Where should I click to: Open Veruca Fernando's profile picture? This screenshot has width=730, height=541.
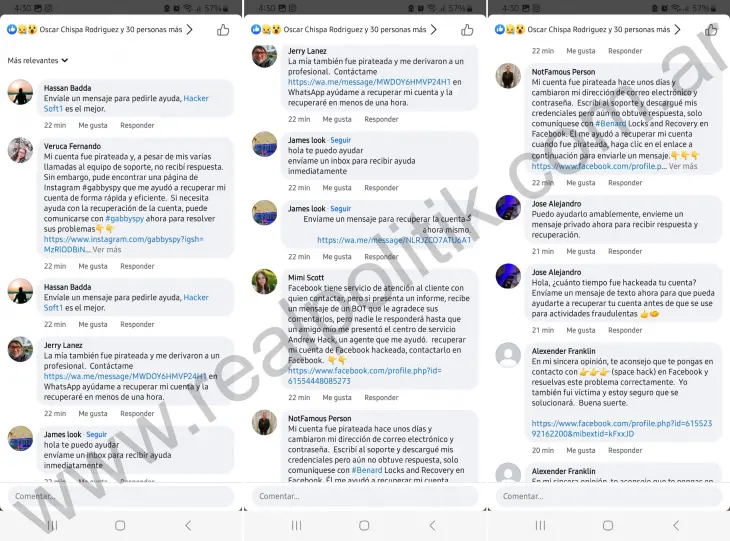coord(20,150)
